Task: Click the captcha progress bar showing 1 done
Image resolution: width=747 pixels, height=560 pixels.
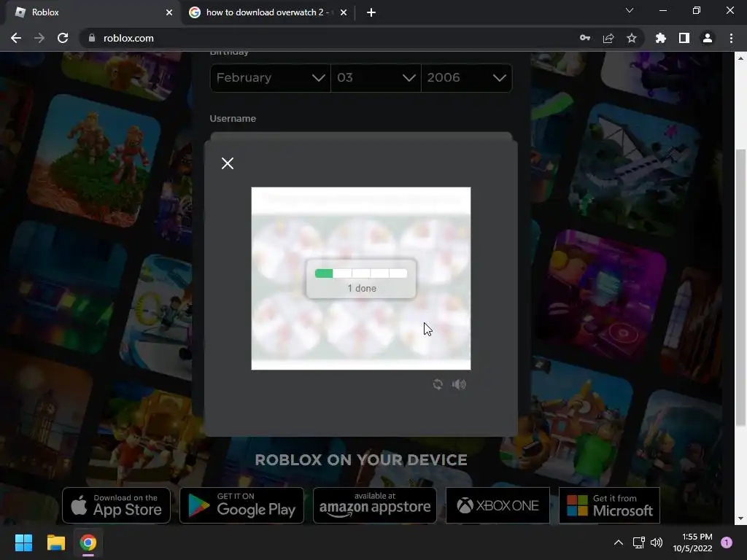Action: [x=361, y=273]
